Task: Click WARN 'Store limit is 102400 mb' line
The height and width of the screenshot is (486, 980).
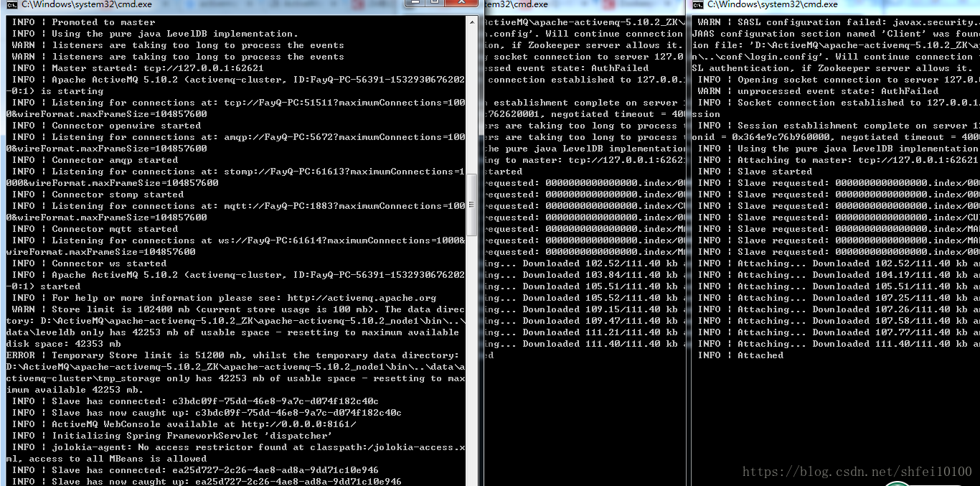Action: pos(235,327)
